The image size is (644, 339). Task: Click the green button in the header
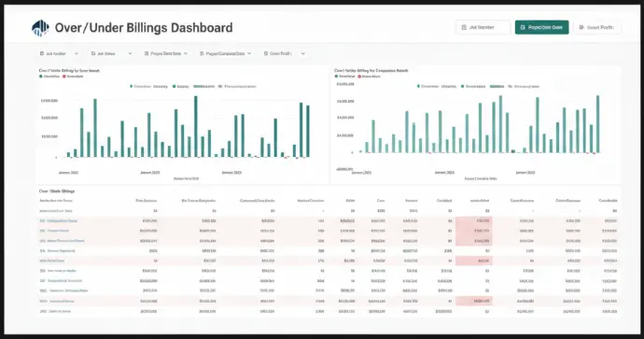(541, 27)
